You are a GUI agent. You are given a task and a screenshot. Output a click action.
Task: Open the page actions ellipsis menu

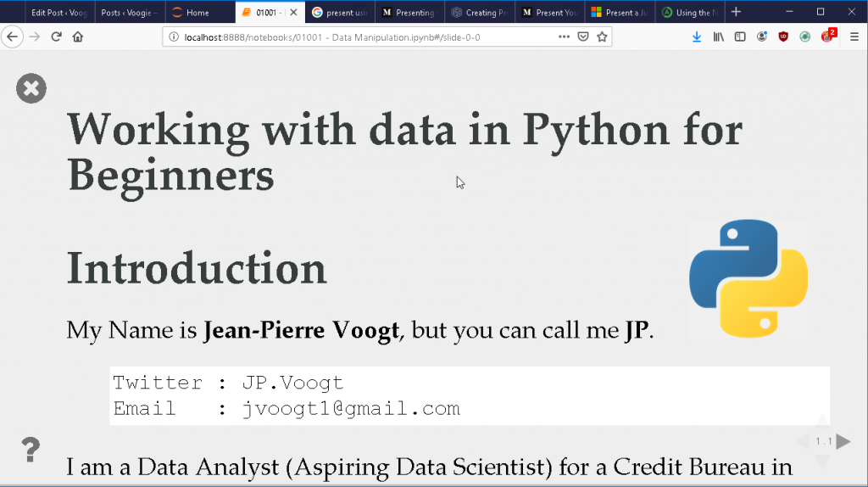coord(564,36)
